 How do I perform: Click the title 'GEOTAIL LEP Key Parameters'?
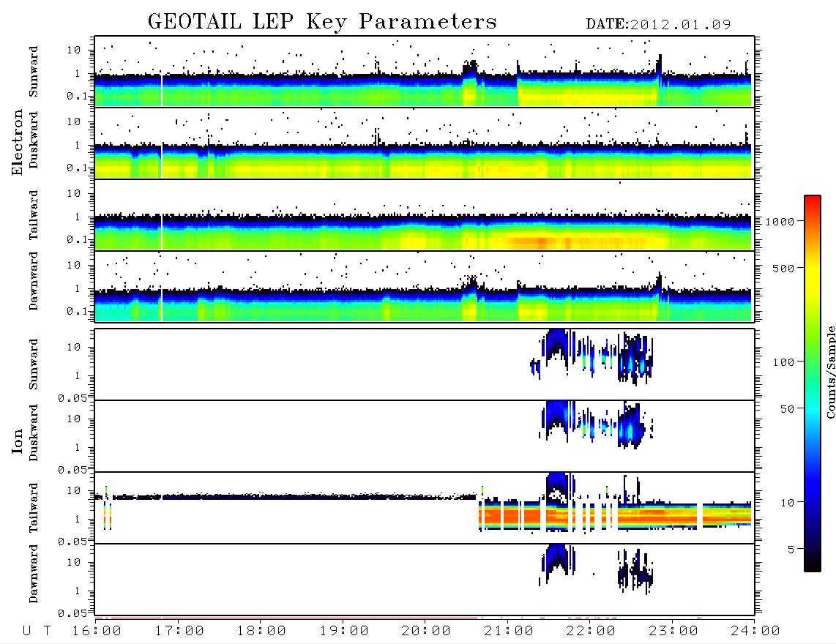pos(322,22)
